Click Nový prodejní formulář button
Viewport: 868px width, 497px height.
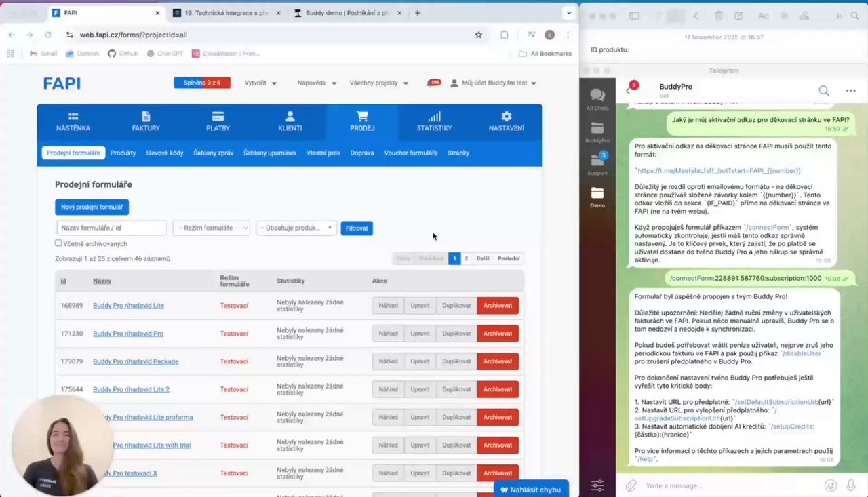point(92,207)
